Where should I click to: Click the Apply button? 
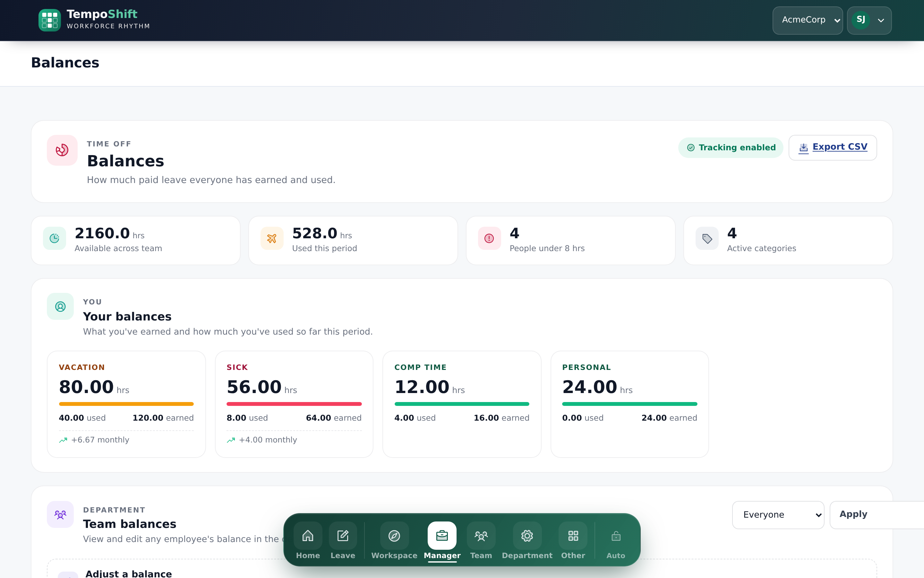pyautogui.click(x=877, y=515)
